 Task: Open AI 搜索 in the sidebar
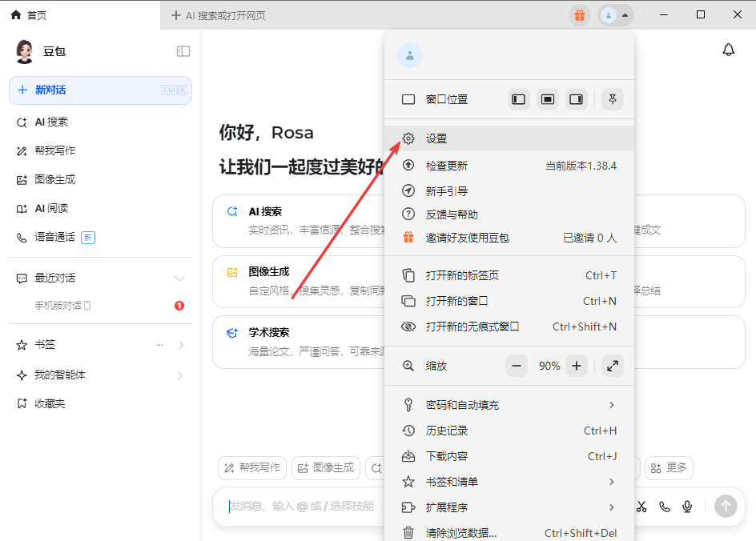100,122
